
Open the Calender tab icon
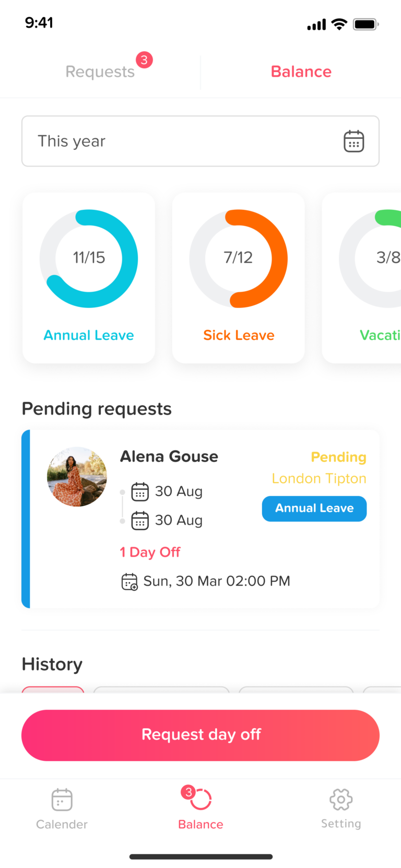tap(62, 800)
